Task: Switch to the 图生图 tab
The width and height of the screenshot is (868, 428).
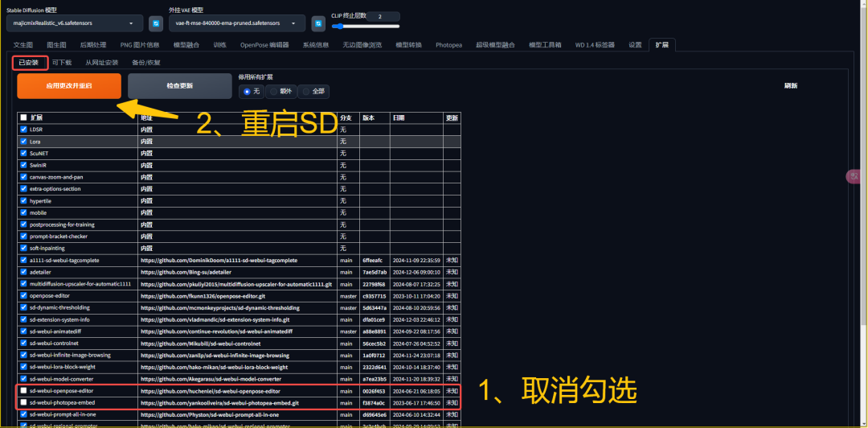Action: pyautogui.click(x=56, y=45)
